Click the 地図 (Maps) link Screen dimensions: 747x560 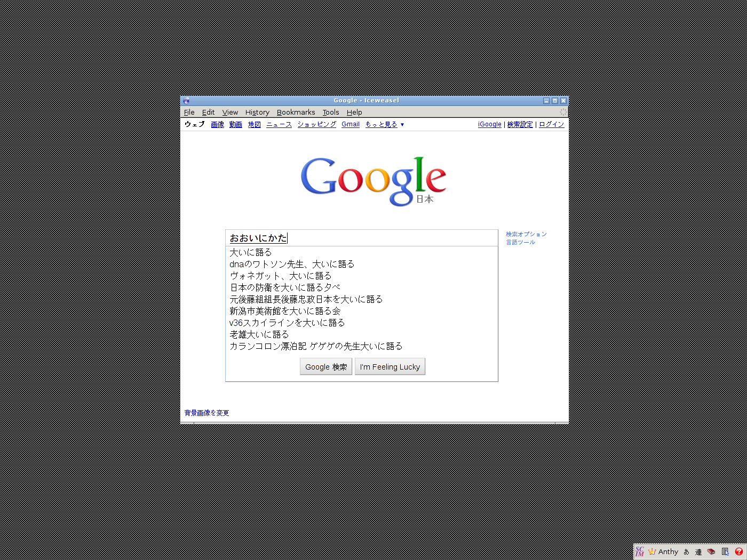coord(255,124)
